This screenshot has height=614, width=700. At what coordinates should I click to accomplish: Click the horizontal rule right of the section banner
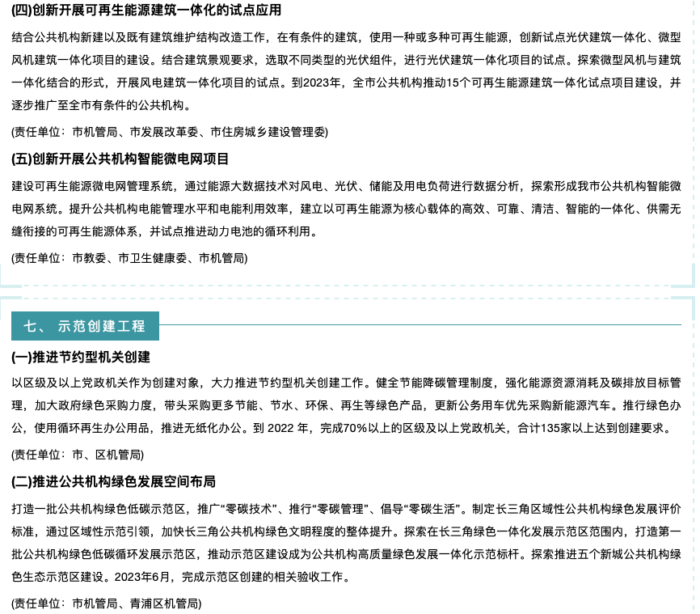pyautogui.click(x=420, y=325)
